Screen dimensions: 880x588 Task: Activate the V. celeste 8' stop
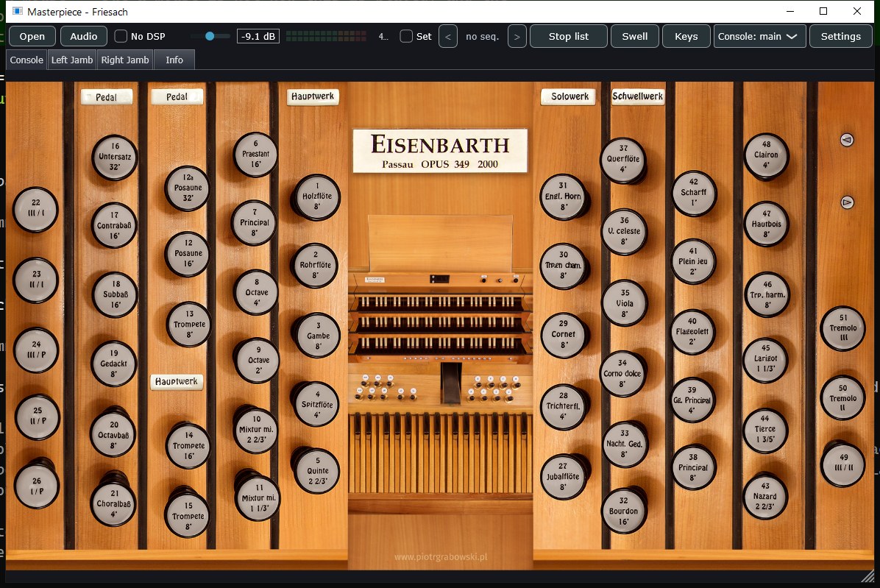pyautogui.click(x=624, y=231)
